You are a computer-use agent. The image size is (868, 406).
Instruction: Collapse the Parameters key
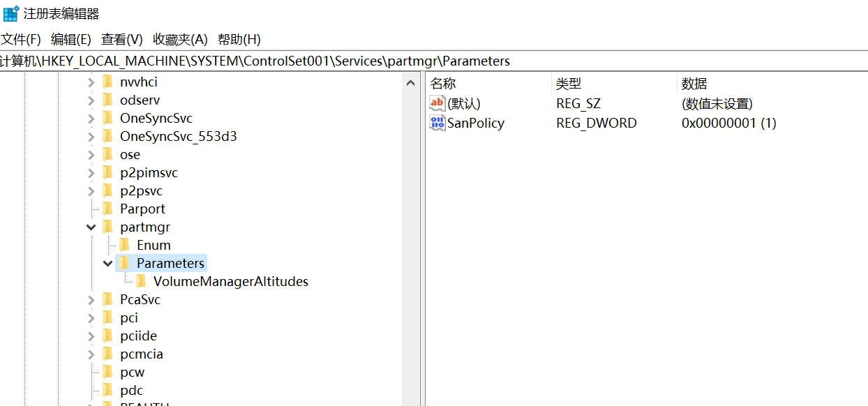[108, 264]
